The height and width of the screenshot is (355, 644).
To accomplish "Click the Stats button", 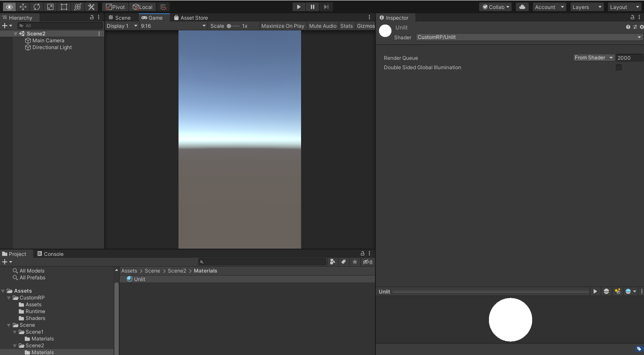I will point(346,26).
